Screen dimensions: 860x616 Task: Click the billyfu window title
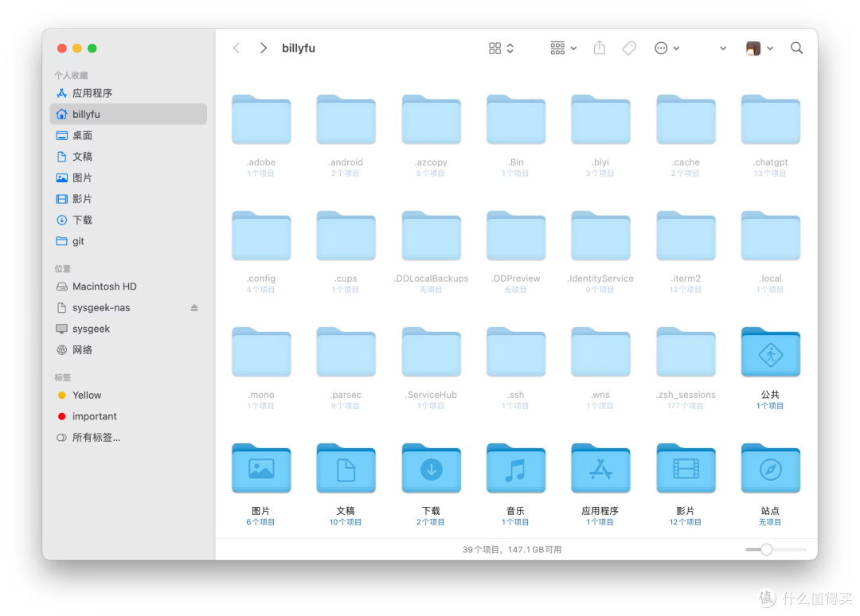click(299, 49)
